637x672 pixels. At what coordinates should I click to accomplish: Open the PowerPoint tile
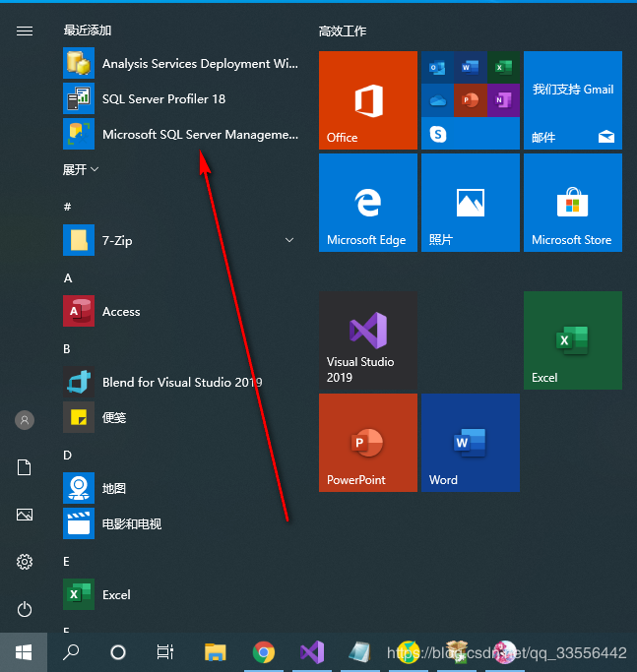pyautogui.click(x=368, y=443)
